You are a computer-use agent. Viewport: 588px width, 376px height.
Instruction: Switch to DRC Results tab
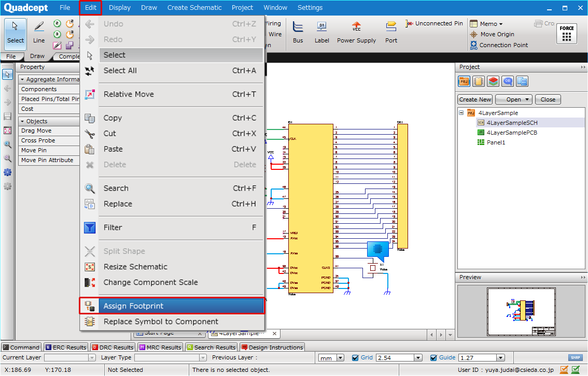(x=113, y=348)
